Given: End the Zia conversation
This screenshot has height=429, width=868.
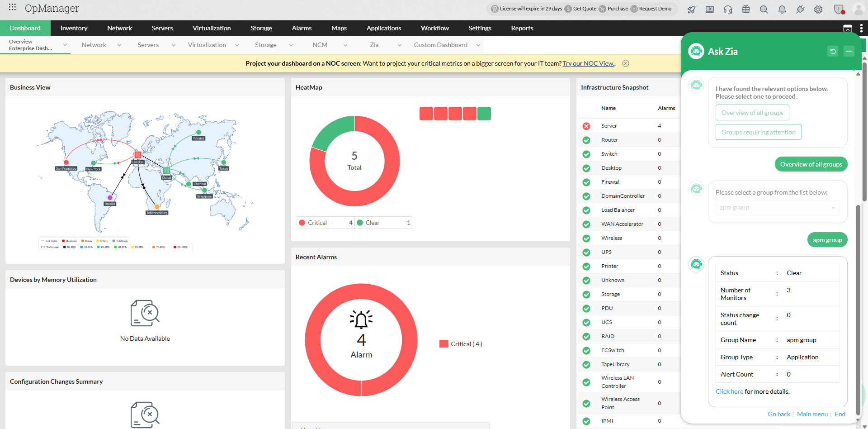Looking at the screenshot, I should pyautogui.click(x=840, y=414).
